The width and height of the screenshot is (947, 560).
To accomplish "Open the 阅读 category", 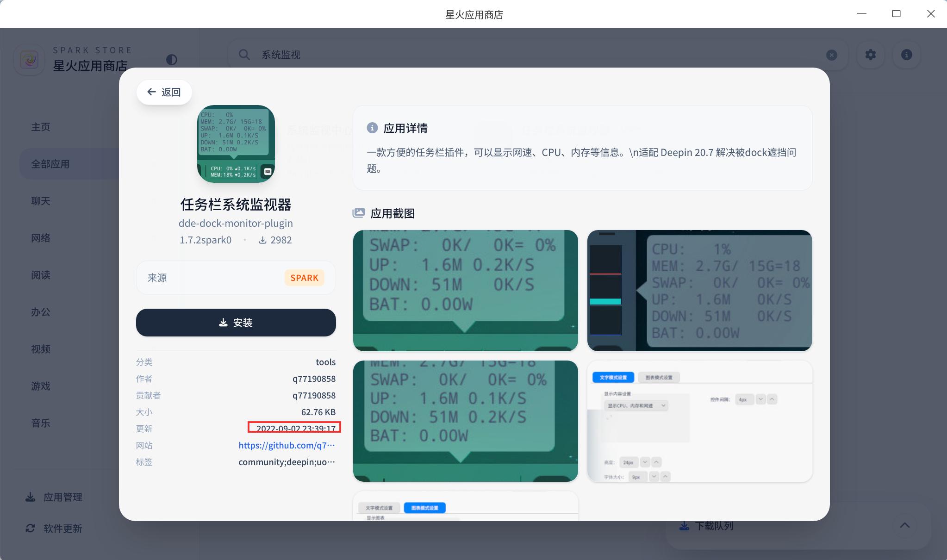I will [41, 275].
